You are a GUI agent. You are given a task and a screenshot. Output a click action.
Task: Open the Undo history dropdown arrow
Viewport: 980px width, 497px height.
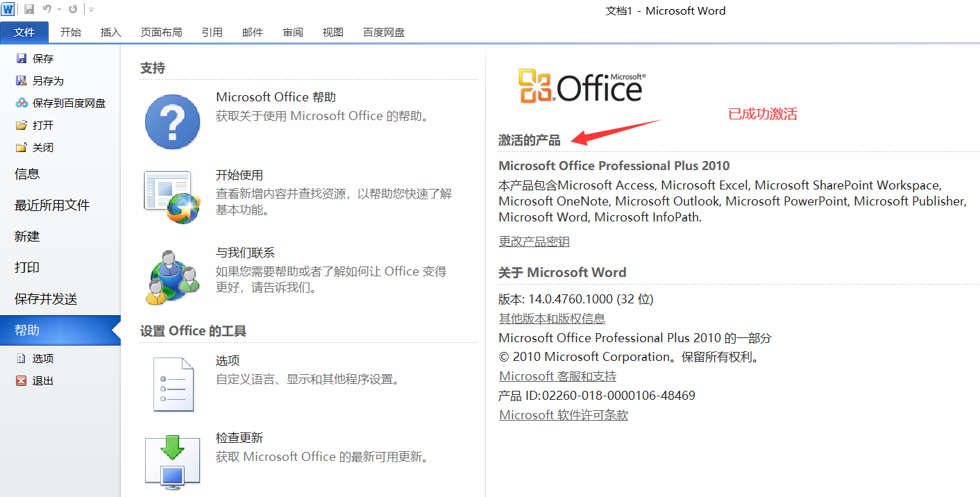pyautogui.click(x=59, y=10)
